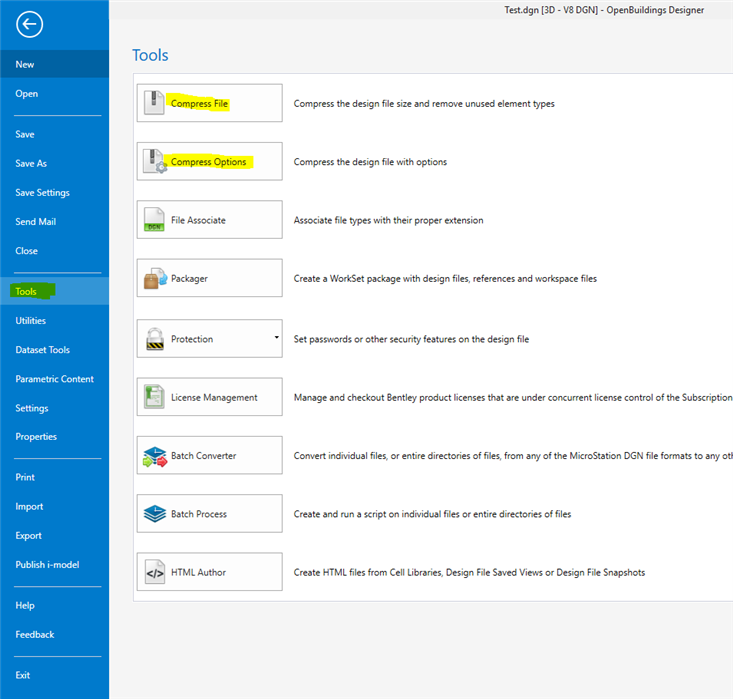
Task: Click the Protection button label
Action: point(192,339)
